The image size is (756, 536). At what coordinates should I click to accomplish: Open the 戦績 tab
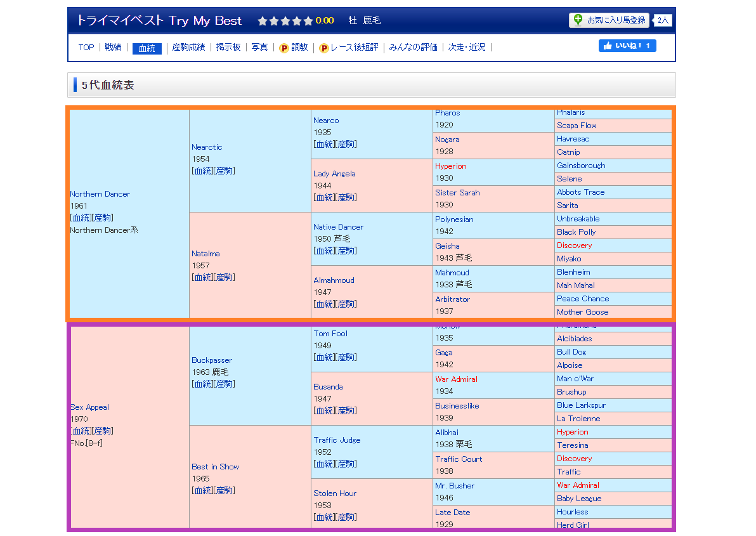click(x=114, y=47)
